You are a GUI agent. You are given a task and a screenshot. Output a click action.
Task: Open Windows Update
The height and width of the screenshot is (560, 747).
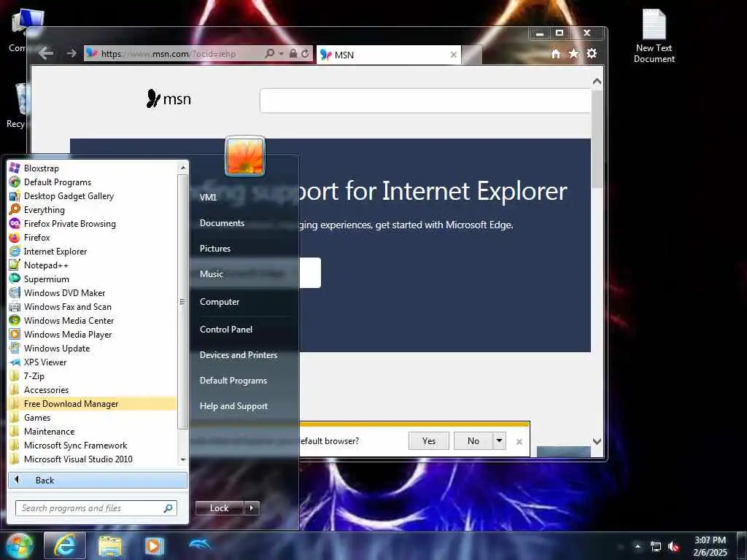click(x=57, y=348)
